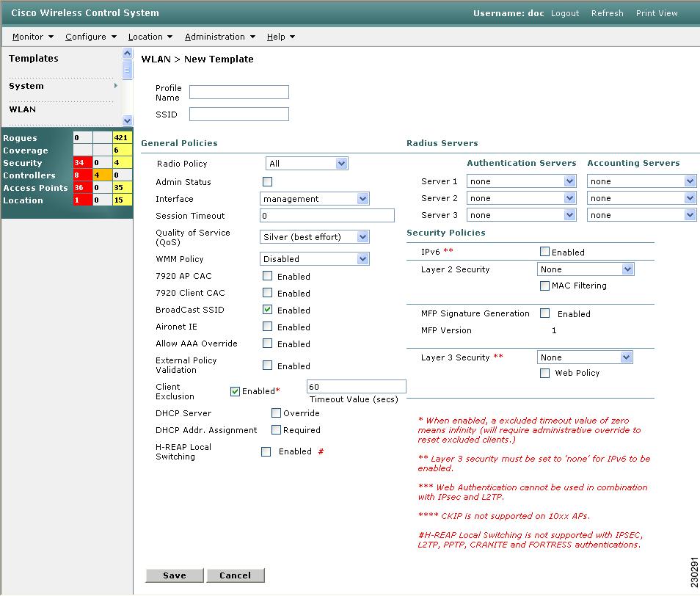Open the Layer 3 Security dropdown
700x596 pixels.
(585, 357)
